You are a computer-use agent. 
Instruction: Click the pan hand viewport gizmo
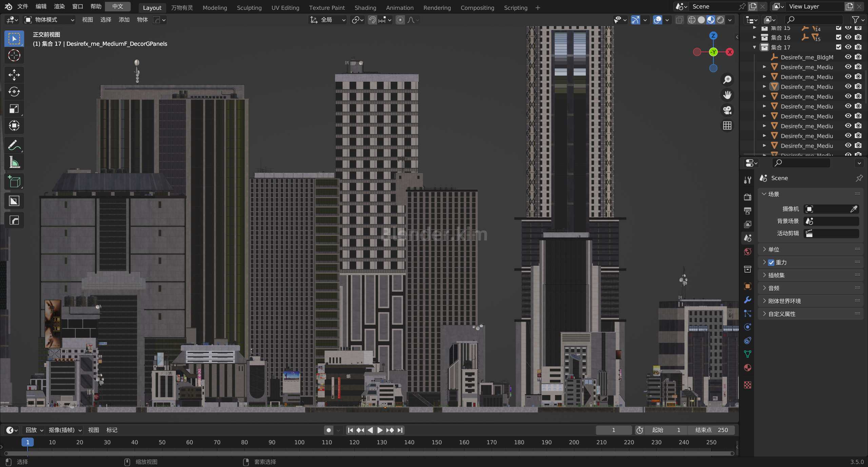(727, 95)
